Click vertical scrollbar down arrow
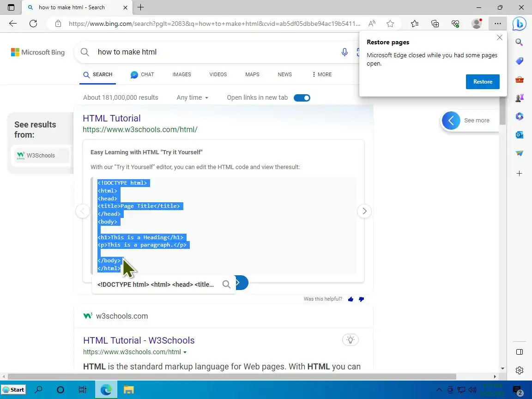 coord(502,369)
